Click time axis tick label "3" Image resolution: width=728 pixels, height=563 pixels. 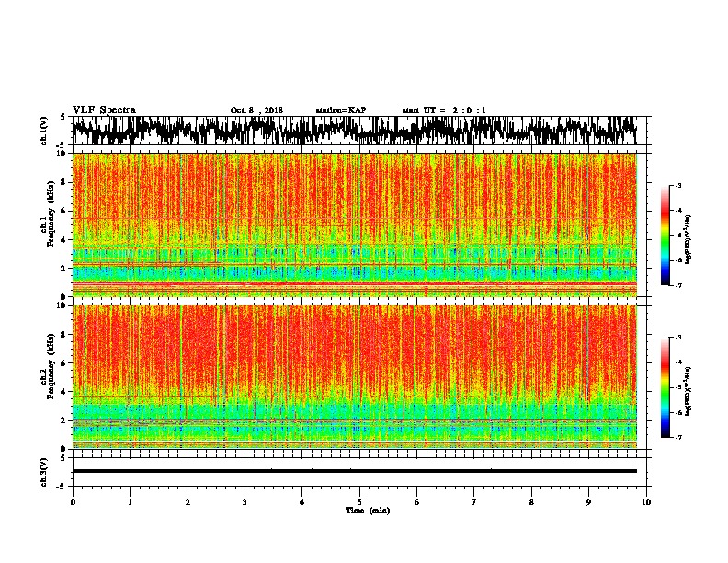pyautogui.click(x=245, y=502)
